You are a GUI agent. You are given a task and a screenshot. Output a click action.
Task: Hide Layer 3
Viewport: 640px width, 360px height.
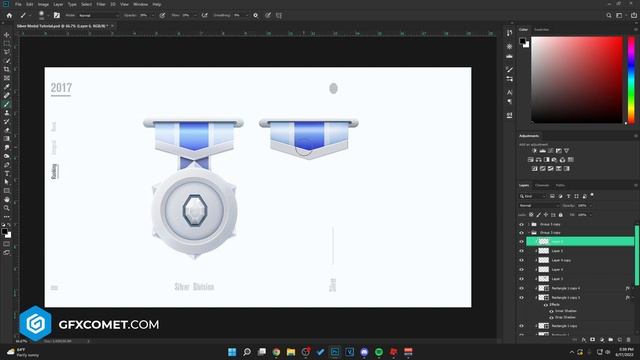[x=521, y=279]
